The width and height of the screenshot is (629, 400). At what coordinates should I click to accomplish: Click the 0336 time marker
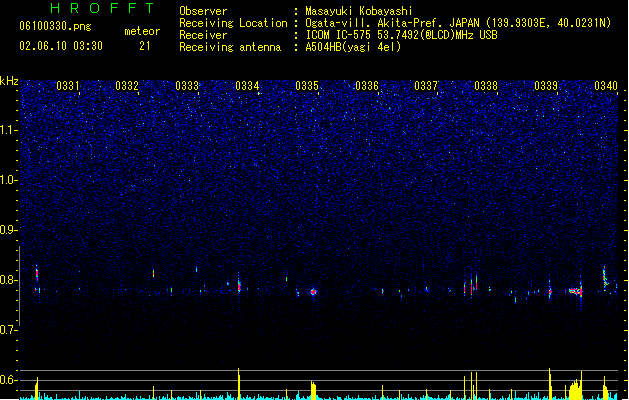click(x=367, y=86)
